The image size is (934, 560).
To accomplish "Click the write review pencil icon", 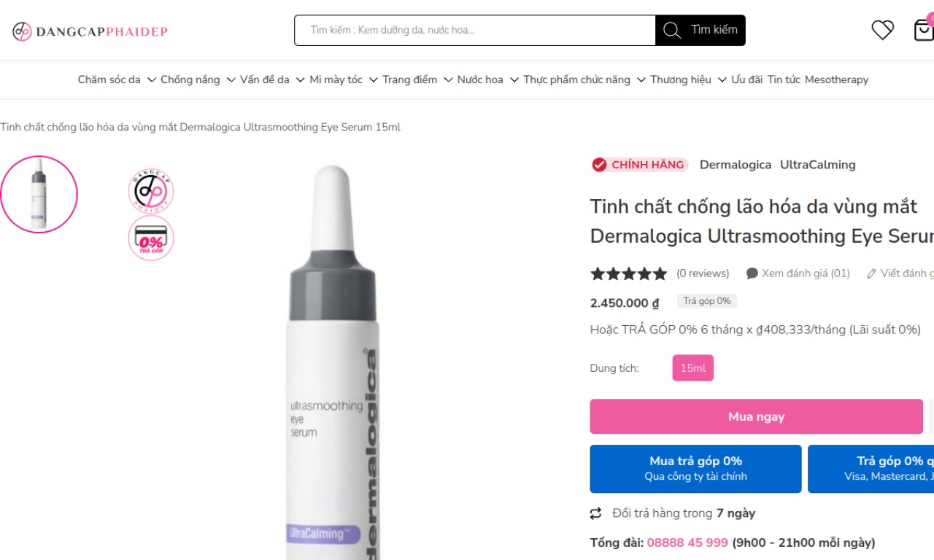I will [x=871, y=274].
